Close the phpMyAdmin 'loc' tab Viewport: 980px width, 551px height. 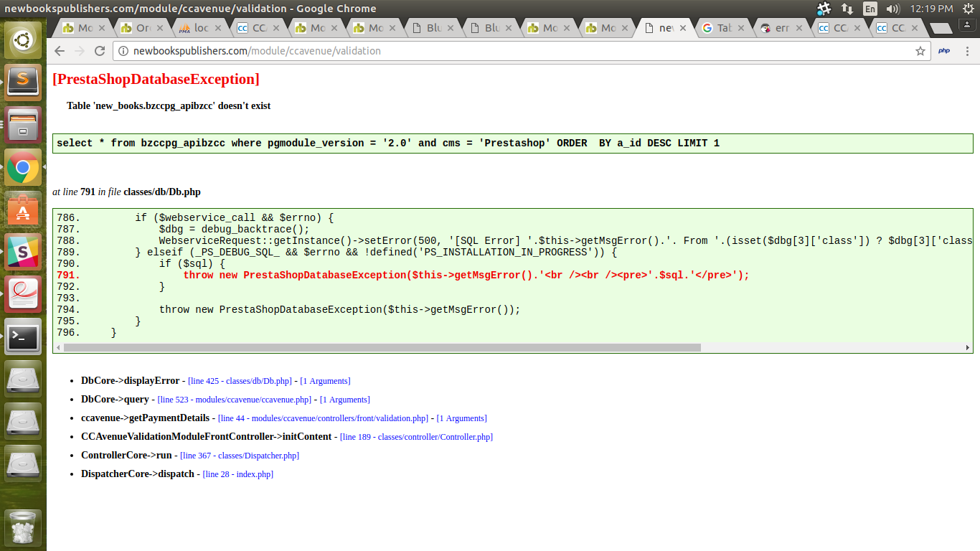(x=217, y=28)
